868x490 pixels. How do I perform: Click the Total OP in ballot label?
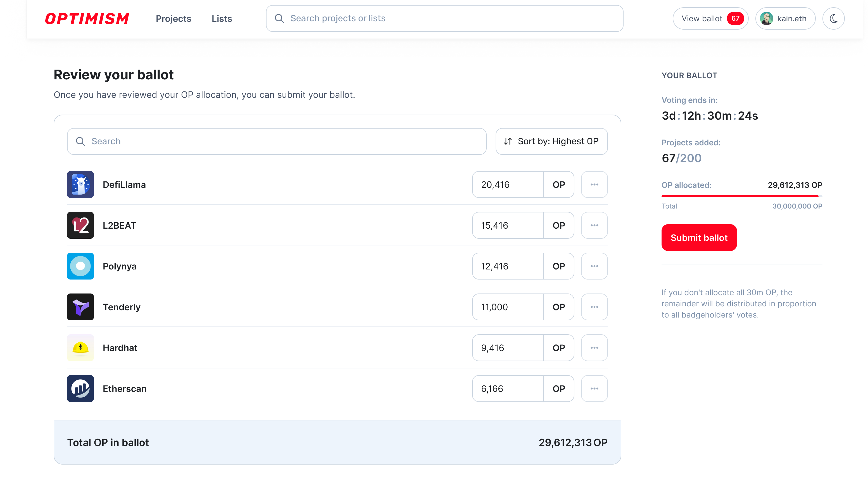click(108, 442)
